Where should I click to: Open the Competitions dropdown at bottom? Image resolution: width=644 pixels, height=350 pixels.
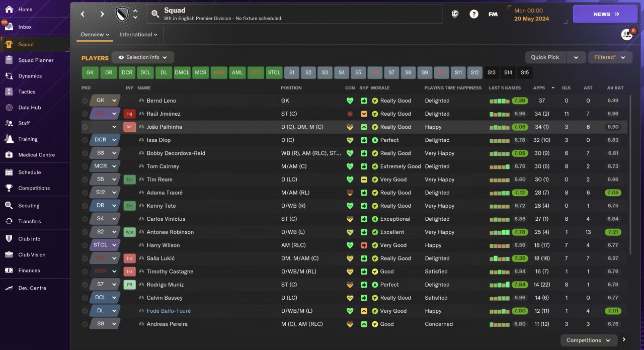tap(589, 340)
